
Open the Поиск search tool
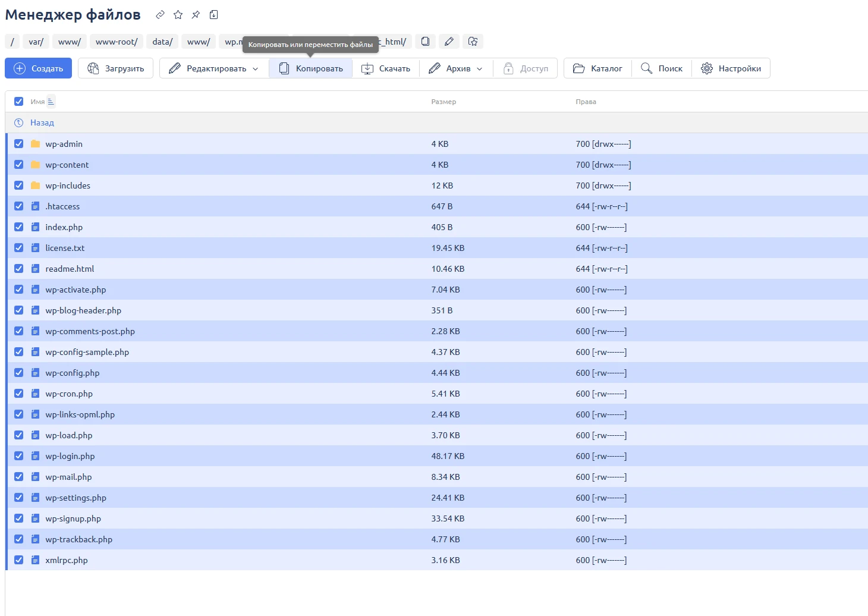662,68
